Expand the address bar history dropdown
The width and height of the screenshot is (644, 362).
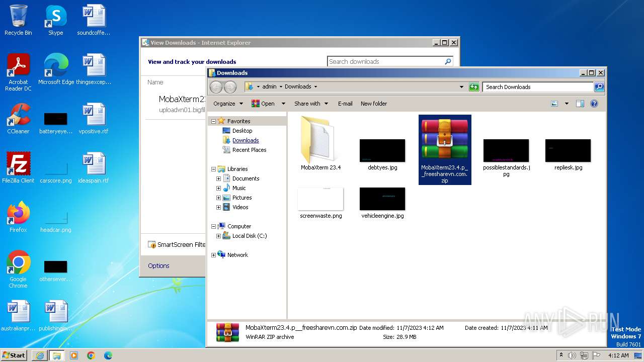pos(461,87)
